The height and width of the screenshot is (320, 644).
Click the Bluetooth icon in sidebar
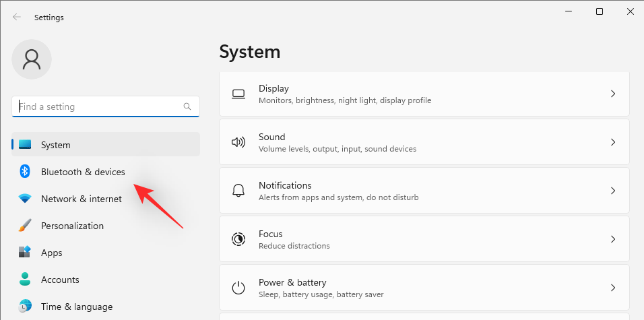pyautogui.click(x=25, y=172)
